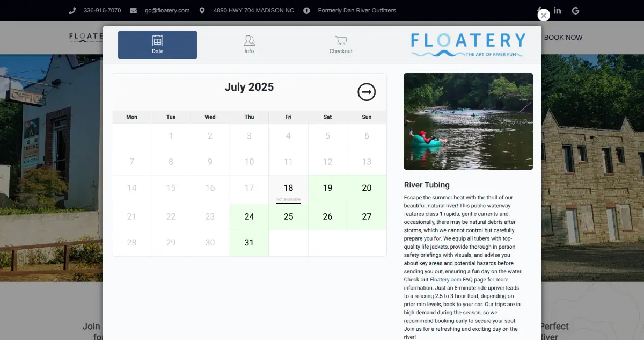Click the gc@floatery.com email link
644x340 pixels.
(x=167, y=10)
